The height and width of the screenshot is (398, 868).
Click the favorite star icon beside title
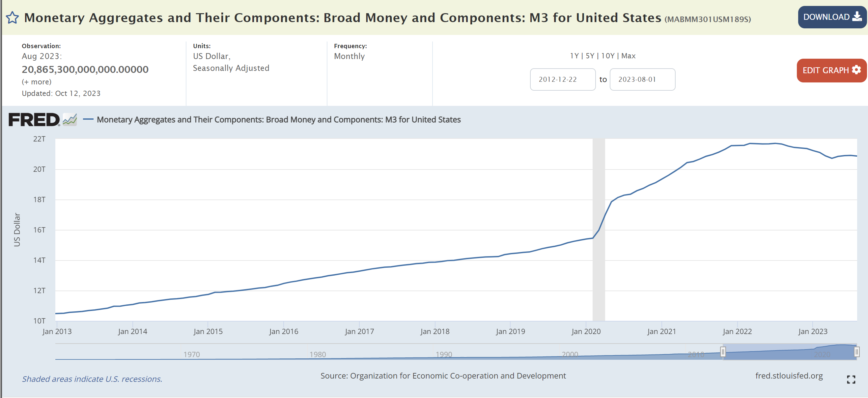click(x=13, y=17)
